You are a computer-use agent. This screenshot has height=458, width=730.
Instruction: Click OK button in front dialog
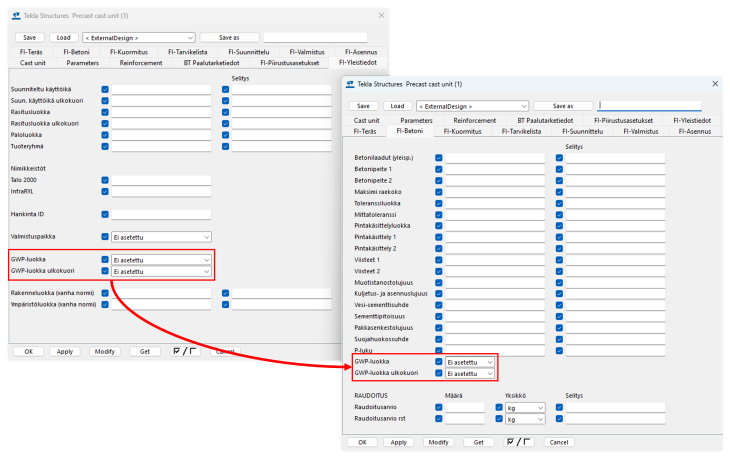point(362,442)
